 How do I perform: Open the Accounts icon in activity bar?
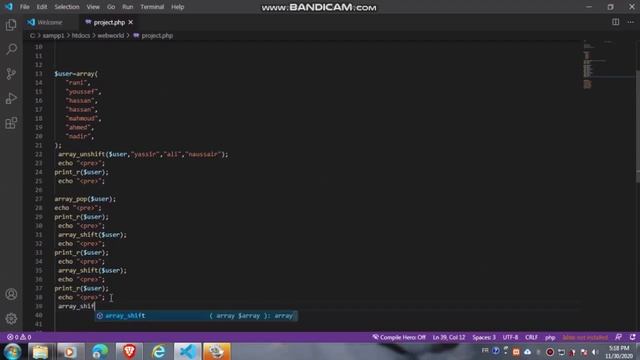pos(11,294)
